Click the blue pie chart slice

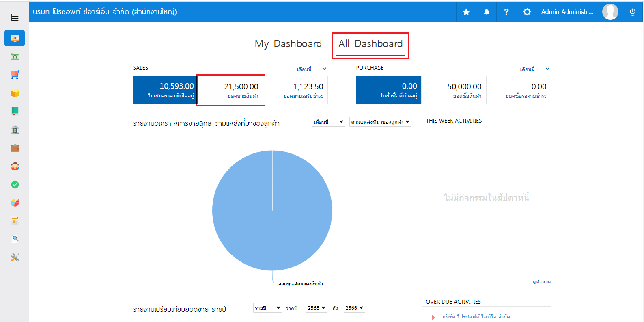tap(272, 210)
